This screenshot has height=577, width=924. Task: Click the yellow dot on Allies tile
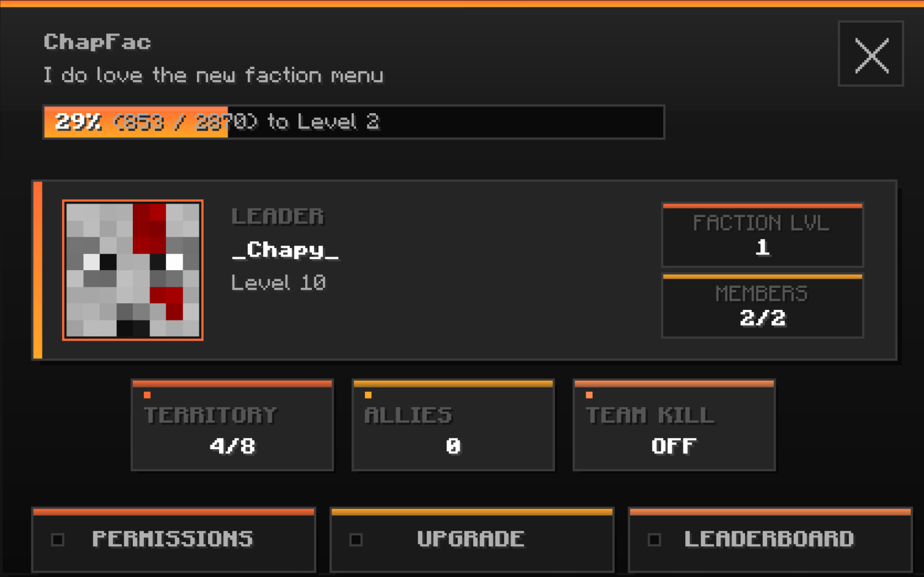point(368,395)
